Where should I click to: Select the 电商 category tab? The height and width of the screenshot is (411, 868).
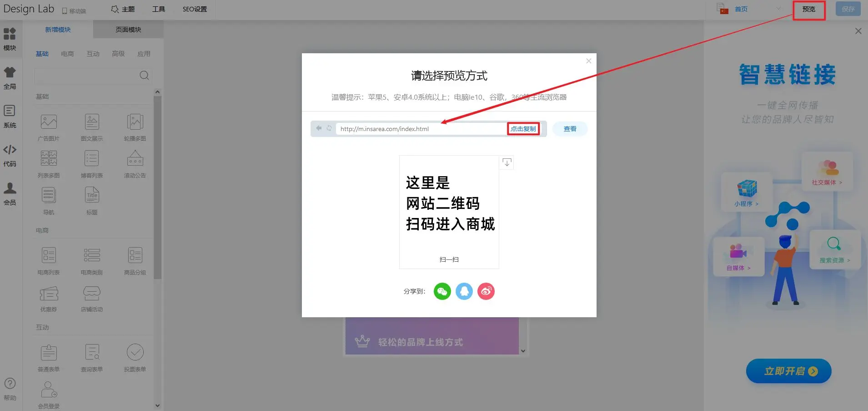(67, 54)
